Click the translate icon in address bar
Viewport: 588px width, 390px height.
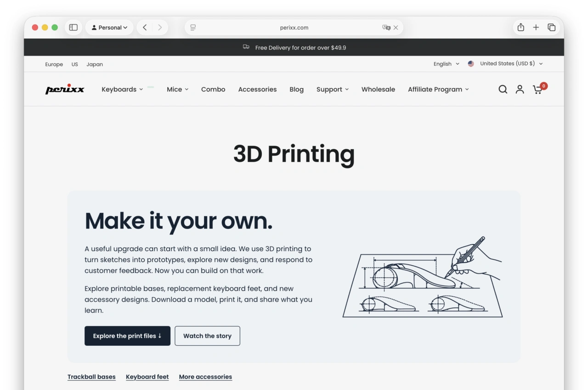(386, 28)
